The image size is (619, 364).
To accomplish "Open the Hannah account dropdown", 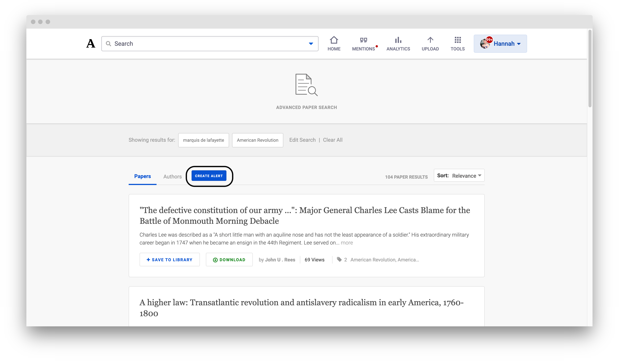I will [505, 43].
